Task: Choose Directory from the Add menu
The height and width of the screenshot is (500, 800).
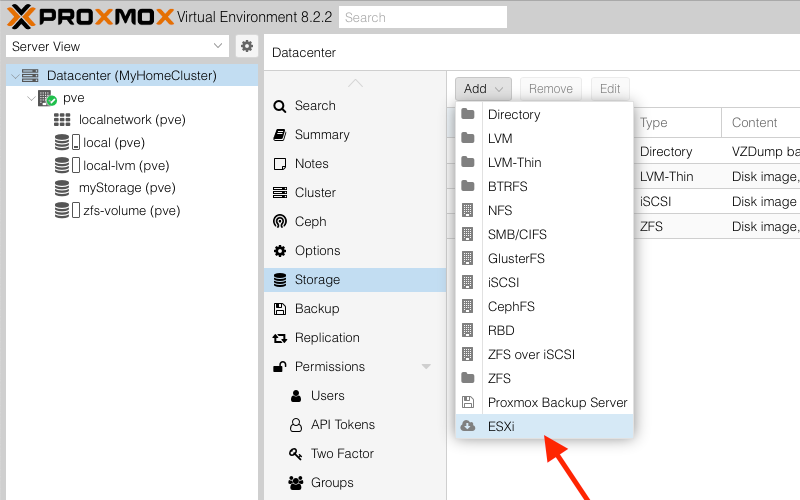Action: [x=544, y=114]
